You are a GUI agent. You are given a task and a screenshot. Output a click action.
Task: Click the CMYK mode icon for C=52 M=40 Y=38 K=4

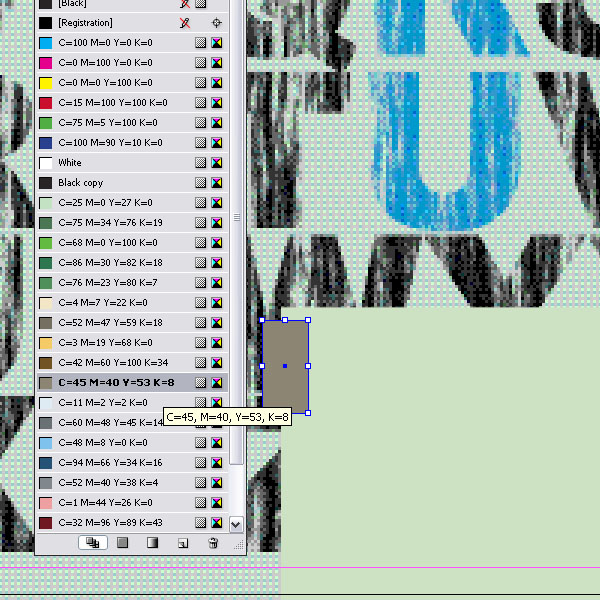[x=217, y=483]
